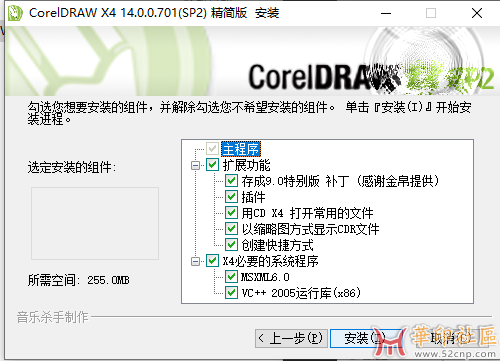Select the MSXML6.0 item label
Viewport: 500px width, 361px height.
coord(265,277)
